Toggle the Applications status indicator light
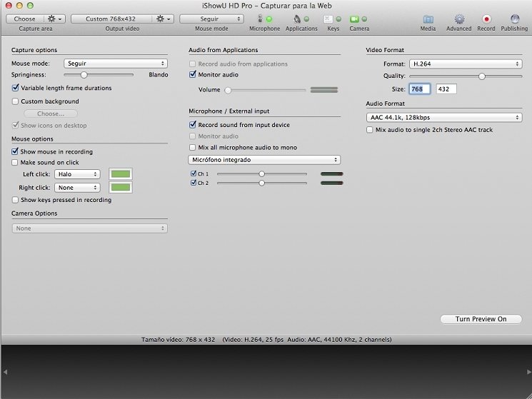The image size is (532, 399). (x=307, y=19)
